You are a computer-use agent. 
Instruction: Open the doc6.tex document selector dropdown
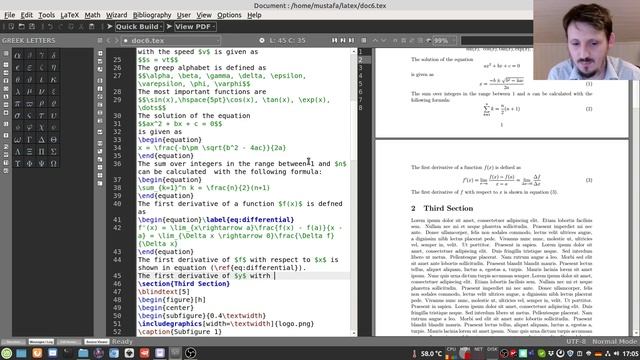coord(171,40)
